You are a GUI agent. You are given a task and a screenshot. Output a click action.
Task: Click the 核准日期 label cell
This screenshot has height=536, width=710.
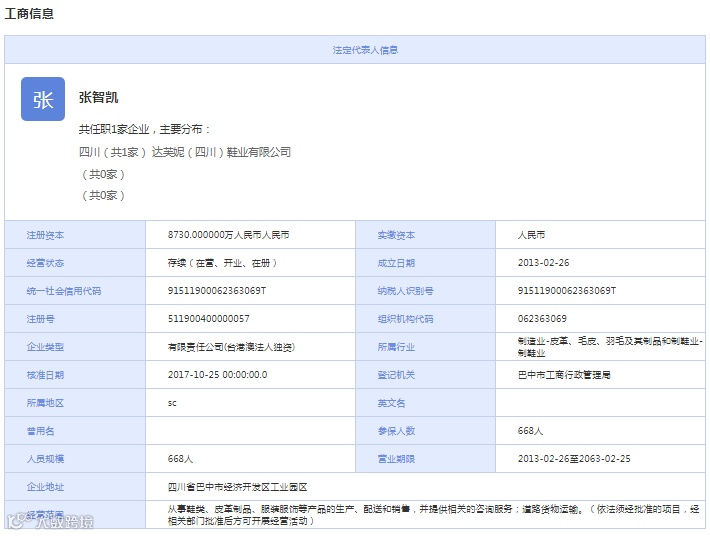(x=75, y=375)
